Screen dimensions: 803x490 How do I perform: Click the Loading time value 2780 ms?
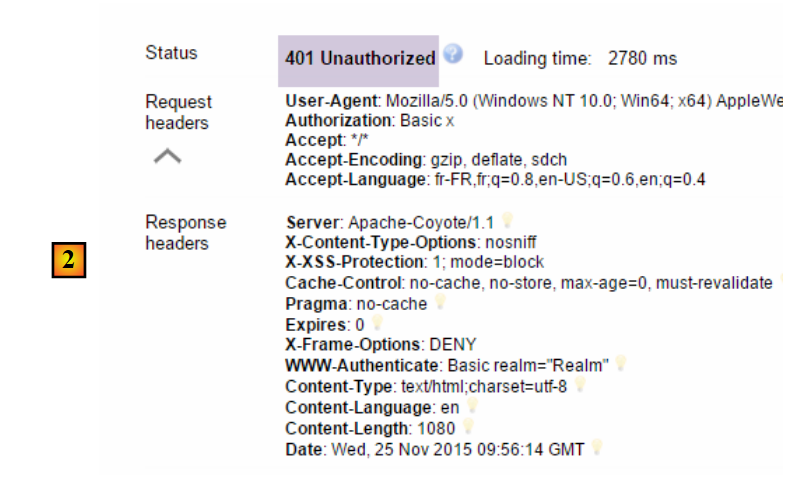(x=642, y=59)
